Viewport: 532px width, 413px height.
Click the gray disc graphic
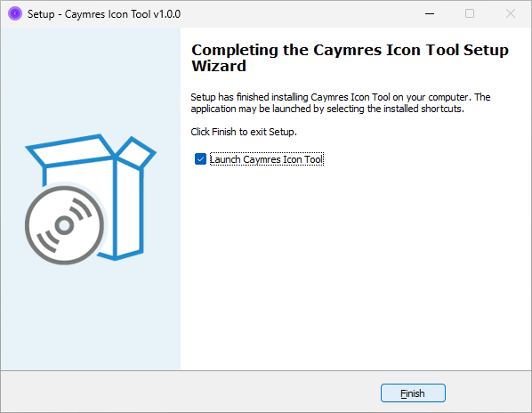(64, 225)
